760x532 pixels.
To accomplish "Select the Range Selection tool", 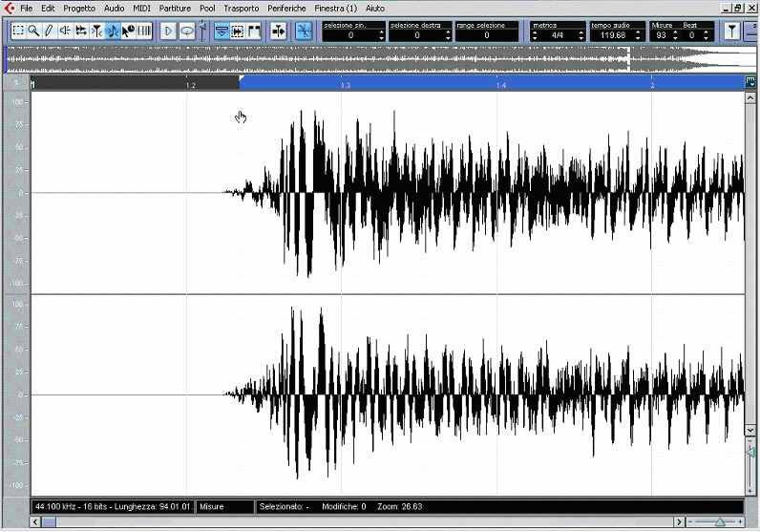I will [18, 31].
